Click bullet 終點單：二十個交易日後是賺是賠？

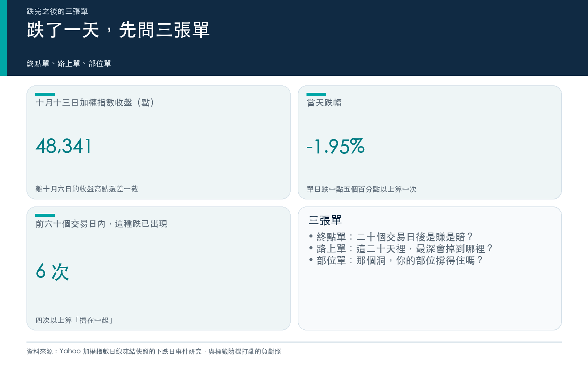pos(391,237)
